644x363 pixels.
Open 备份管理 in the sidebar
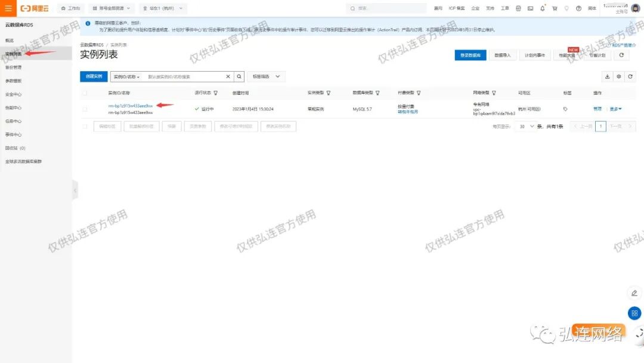tap(13, 67)
